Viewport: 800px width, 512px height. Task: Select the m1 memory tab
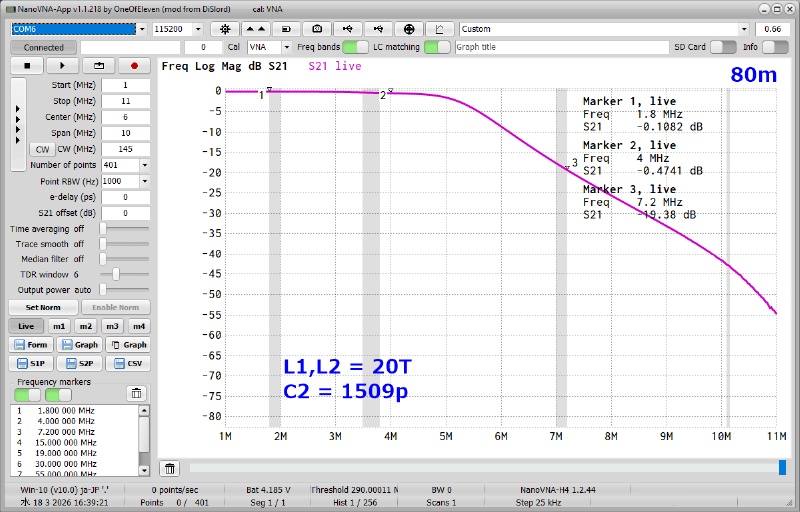[59, 326]
